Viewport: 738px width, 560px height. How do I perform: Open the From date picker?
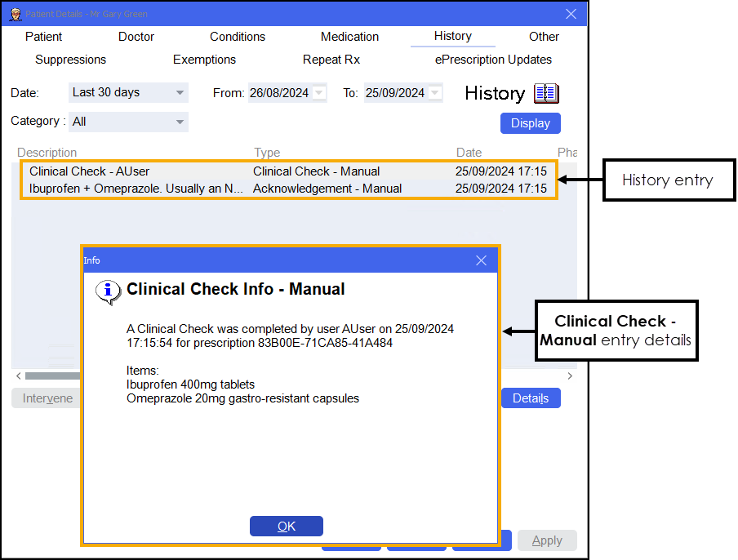click(319, 93)
